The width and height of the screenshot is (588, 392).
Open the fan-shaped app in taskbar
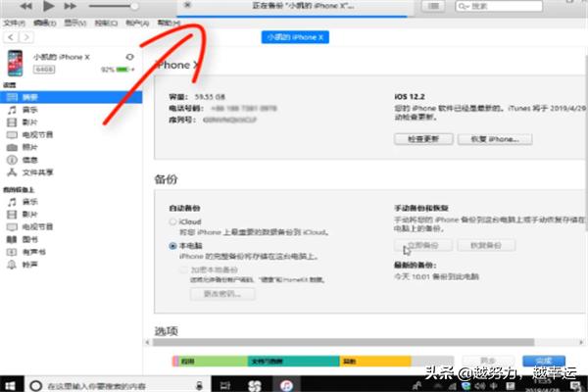(x=255, y=385)
